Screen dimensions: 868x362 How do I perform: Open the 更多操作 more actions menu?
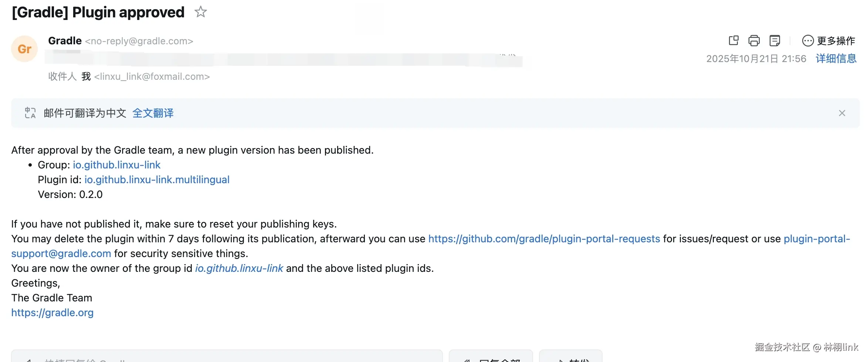828,41
